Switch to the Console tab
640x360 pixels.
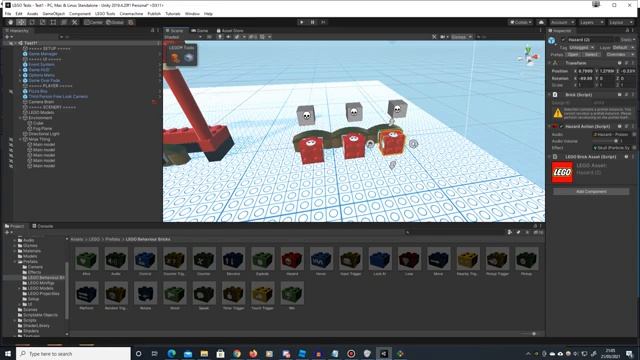(x=42, y=226)
